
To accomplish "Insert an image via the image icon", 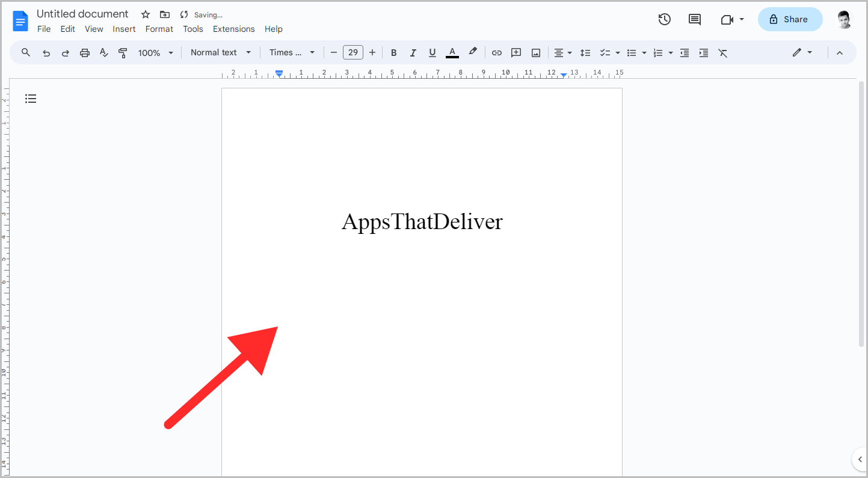I will (535, 52).
